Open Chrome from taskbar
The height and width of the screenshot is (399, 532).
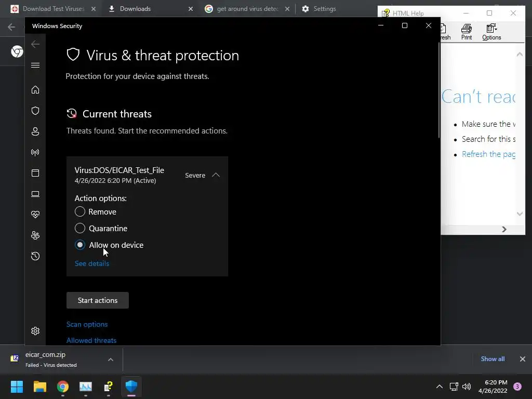coord(63,387)
